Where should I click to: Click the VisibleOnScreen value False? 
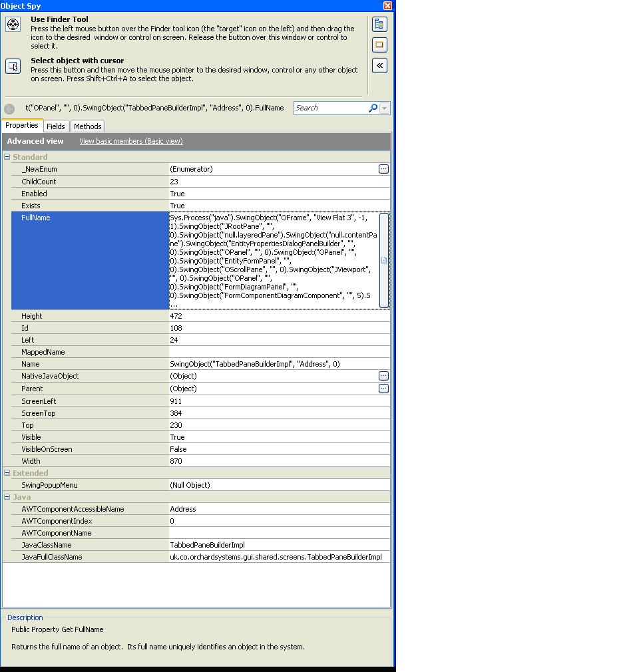pyautogui.click(x=178, y=449)
